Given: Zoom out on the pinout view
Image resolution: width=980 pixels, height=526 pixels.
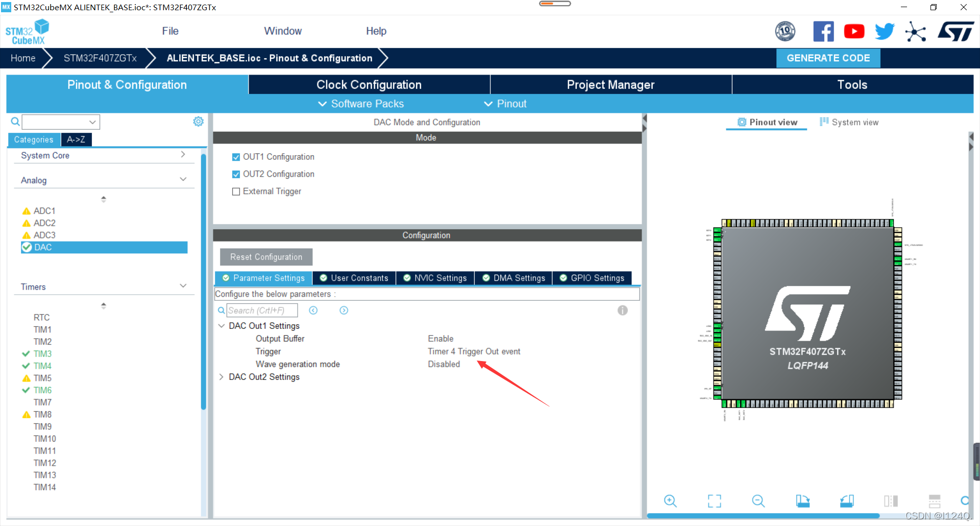Looking at the screenshot, I should pyautogui.click(x=758, y=501).
